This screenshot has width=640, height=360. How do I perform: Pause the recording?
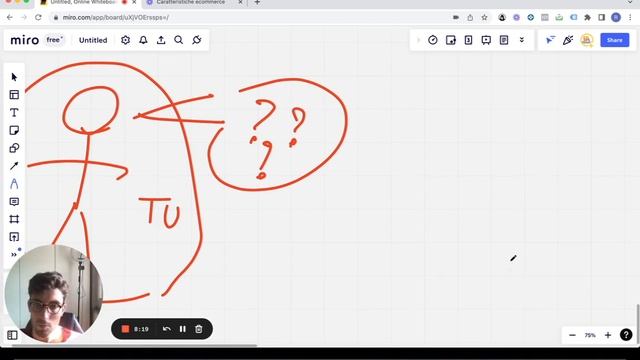coord(182,329)
